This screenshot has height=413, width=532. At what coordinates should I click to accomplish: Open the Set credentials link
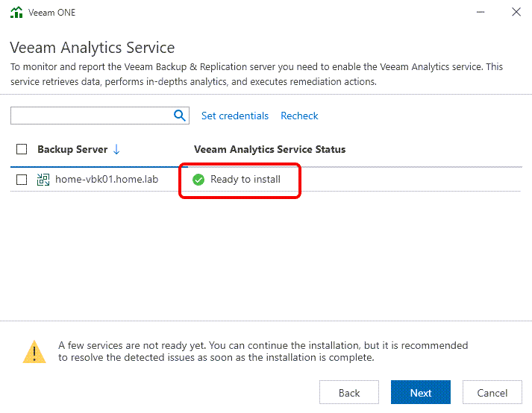click(x=235, y=116)
